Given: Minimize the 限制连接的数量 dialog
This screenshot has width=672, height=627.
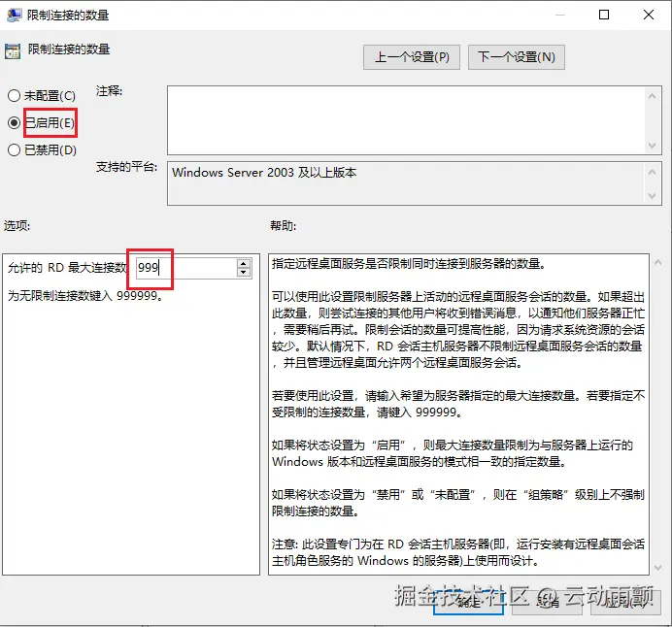Looking at the screenshot, I should tap(559, 15).
